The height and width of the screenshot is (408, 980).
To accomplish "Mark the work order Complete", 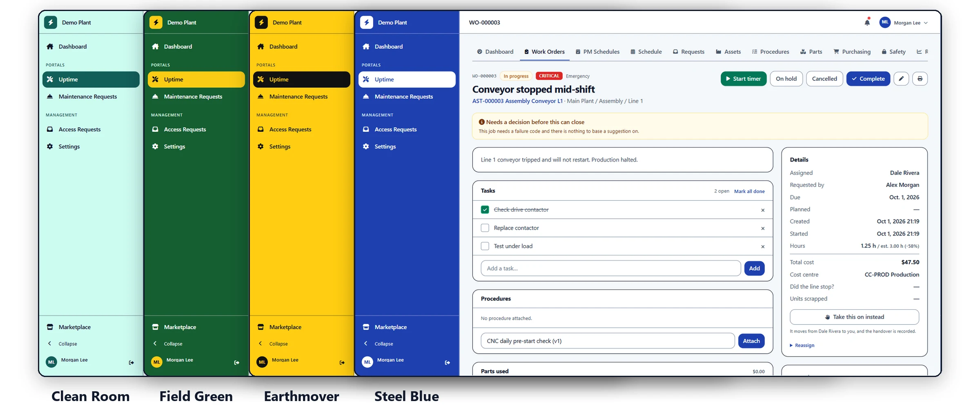I will pos(868,79).
